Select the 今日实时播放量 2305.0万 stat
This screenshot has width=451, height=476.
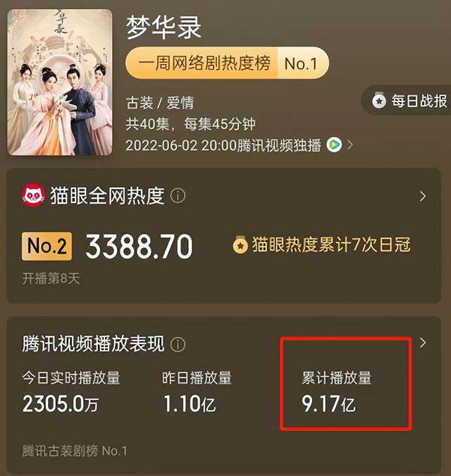coord(71,392)
